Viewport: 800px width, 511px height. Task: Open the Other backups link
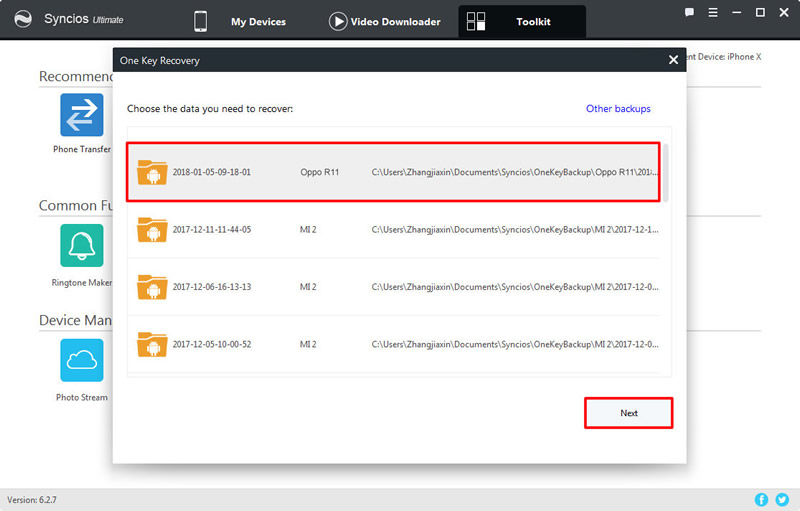click(618, 109)
